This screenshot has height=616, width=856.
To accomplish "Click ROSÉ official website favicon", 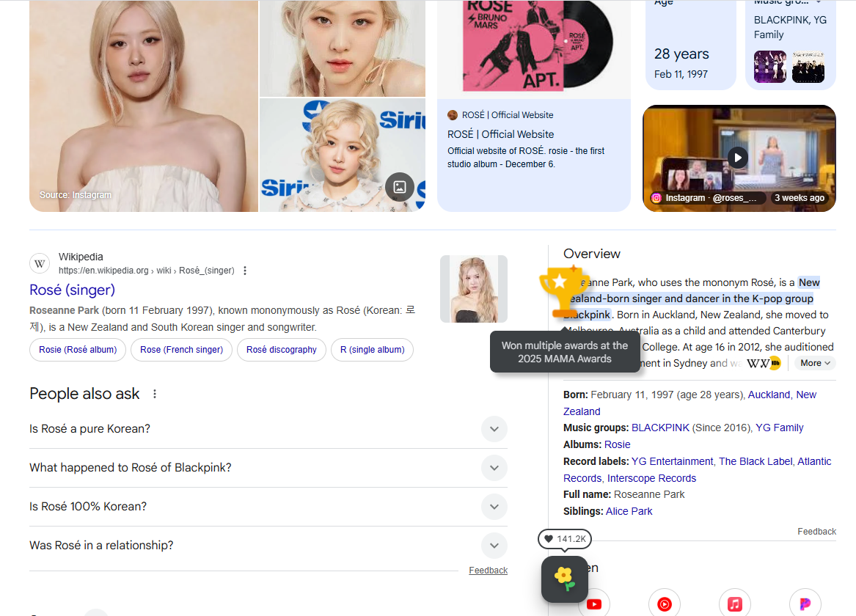I will tap(453, 115).
